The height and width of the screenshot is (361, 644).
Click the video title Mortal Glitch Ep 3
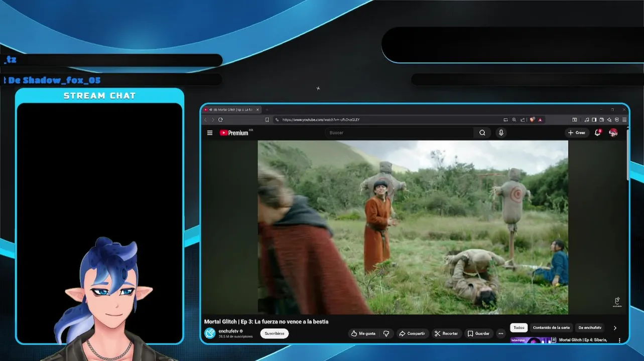click(x=266, y=321)
